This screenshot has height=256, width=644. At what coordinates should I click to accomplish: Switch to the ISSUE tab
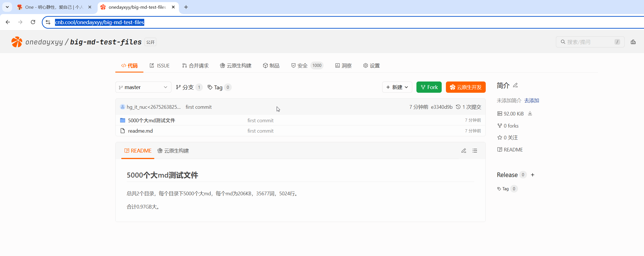[160, 66]
